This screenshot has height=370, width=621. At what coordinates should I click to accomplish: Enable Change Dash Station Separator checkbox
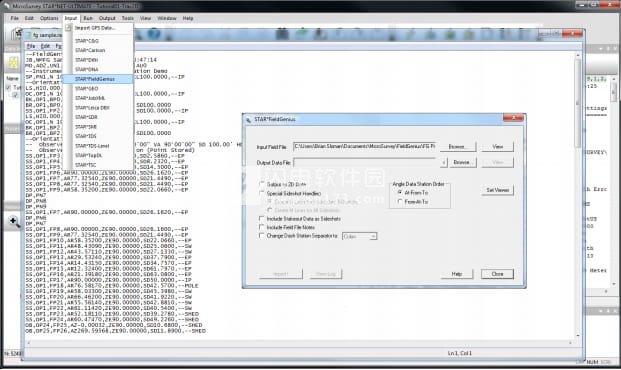pyautogui.click(x=262, y=236)
